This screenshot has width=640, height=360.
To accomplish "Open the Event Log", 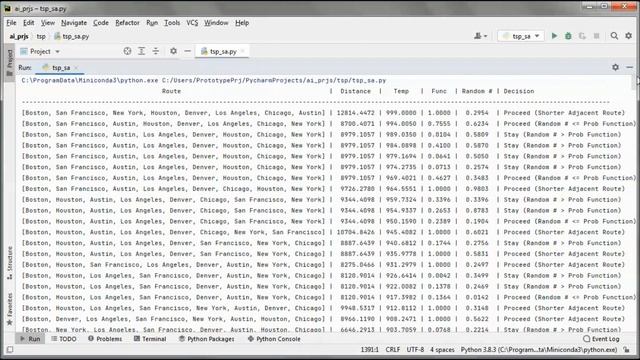I will click(x=601, y=339).
